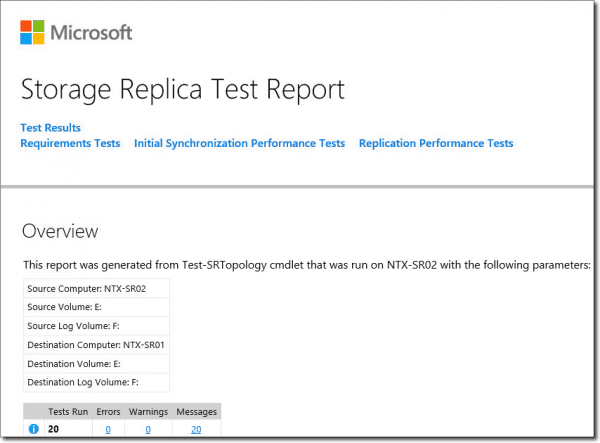The image size is (600, 443).
Task: Open the Messages count link showing 20
Action: pos(196,429)
